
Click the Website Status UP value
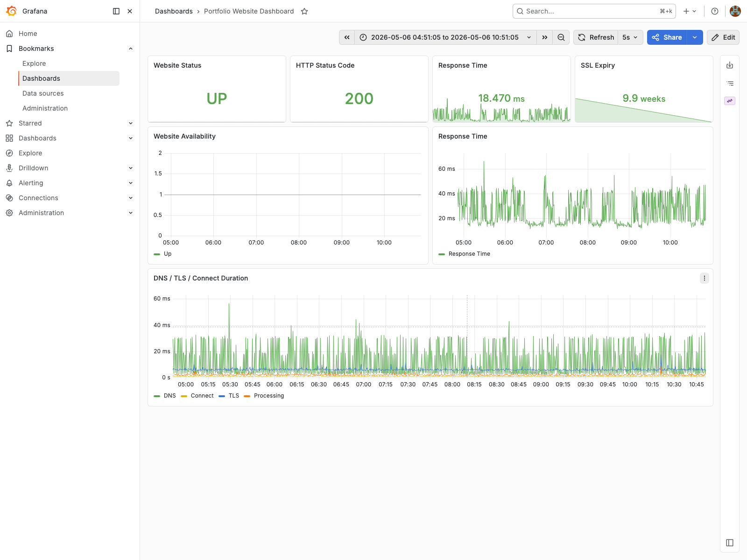(217, 99)
